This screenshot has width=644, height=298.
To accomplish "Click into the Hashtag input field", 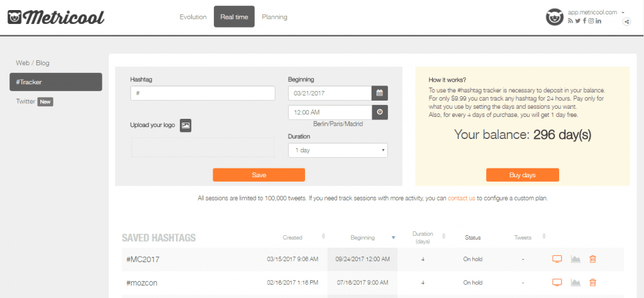I will (x=203, y=93).
